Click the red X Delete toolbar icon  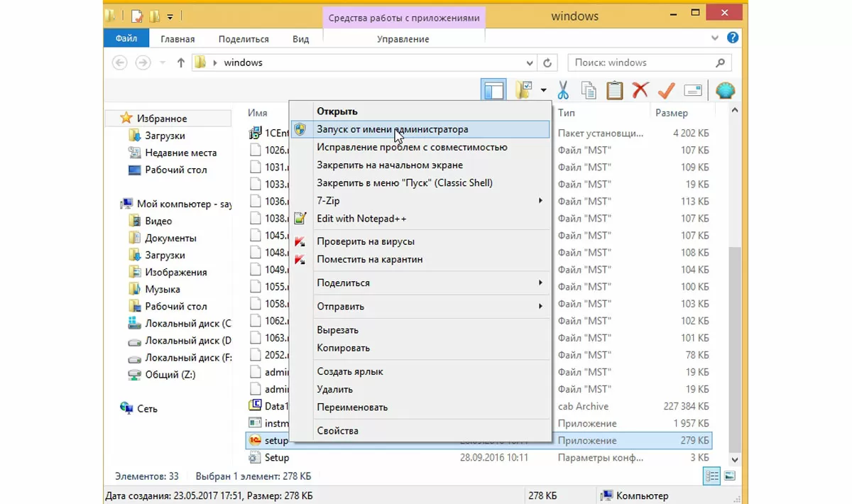tap(640, 90)
